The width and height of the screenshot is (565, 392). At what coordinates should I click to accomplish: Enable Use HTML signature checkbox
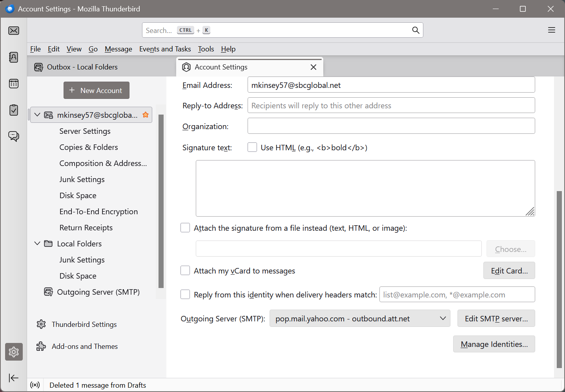point(252,148)
